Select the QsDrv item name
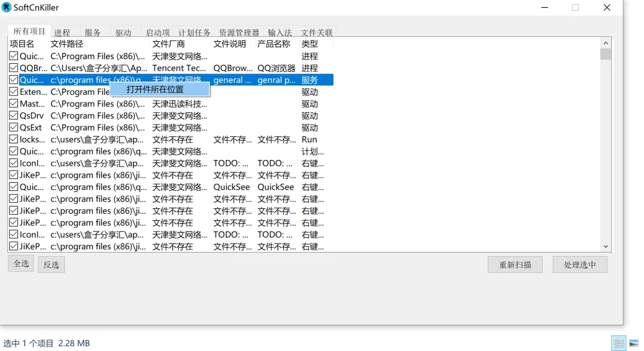The width and height of the screenshot is (644, 351). point(32,115)
